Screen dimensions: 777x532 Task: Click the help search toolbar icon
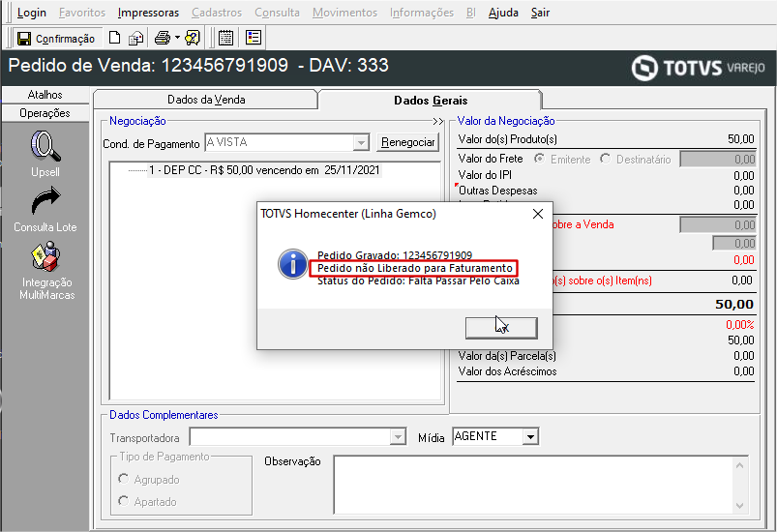click(193, 38)
